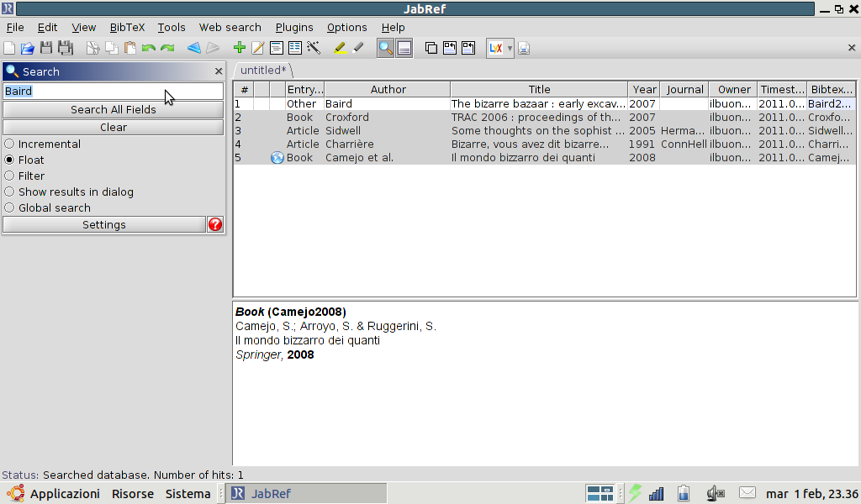Screen dimensions: 861x504
Task: Click the web link icon in the Camejo row
Action: coord(277,158)
